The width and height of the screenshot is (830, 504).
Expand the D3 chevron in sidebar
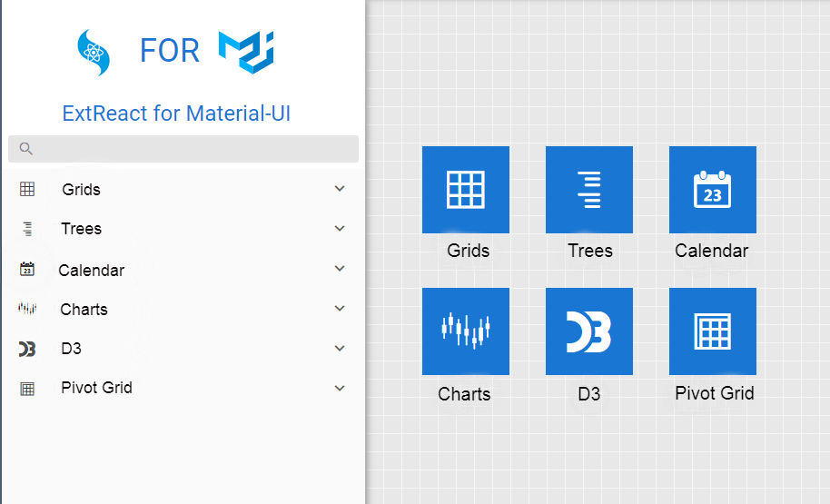(340, 349)
